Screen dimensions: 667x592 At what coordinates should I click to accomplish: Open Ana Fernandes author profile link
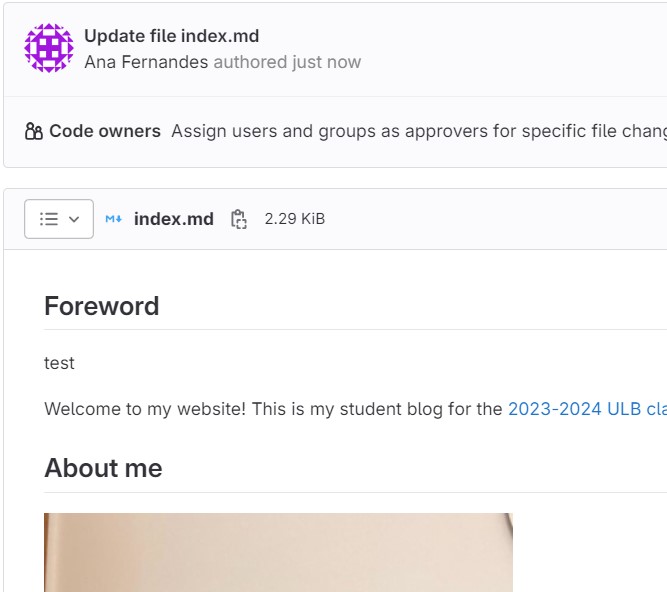[146, 62]
